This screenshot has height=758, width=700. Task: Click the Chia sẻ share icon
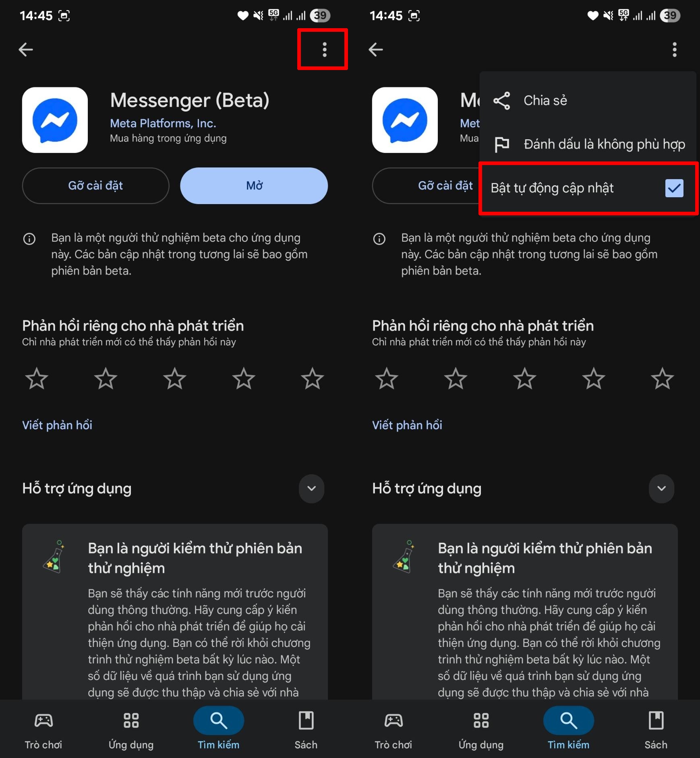point(501,101)
